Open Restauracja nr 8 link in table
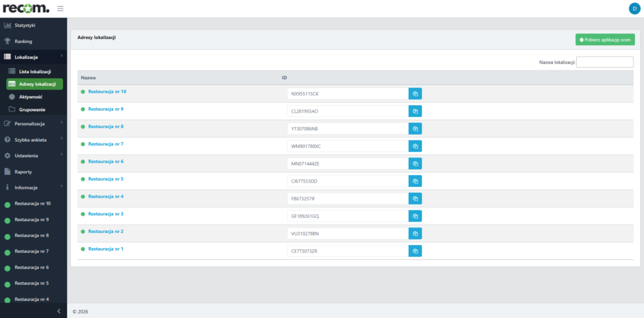The width and height of the screenshot is (644, 318). pos(106,127)
